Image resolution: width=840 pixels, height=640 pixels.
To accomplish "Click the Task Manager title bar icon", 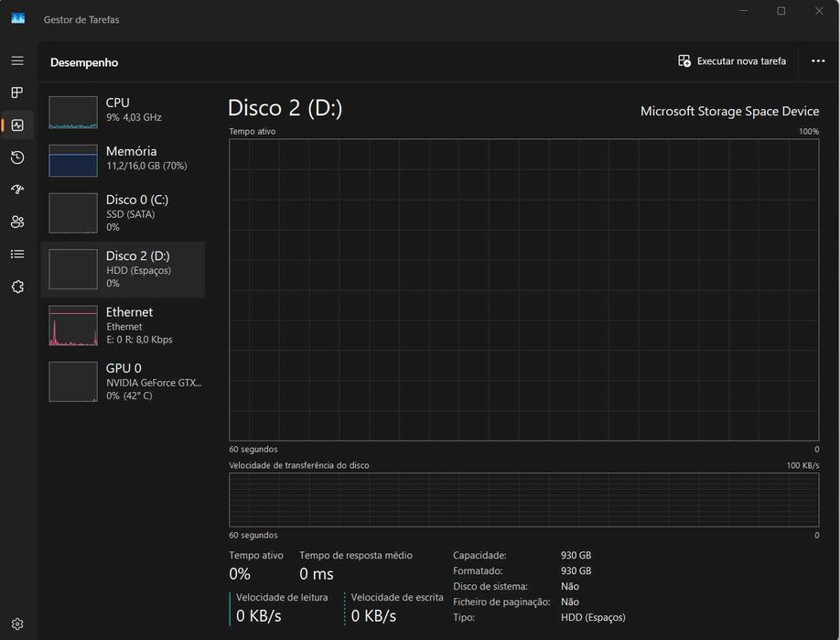I will tap(18, 18).
